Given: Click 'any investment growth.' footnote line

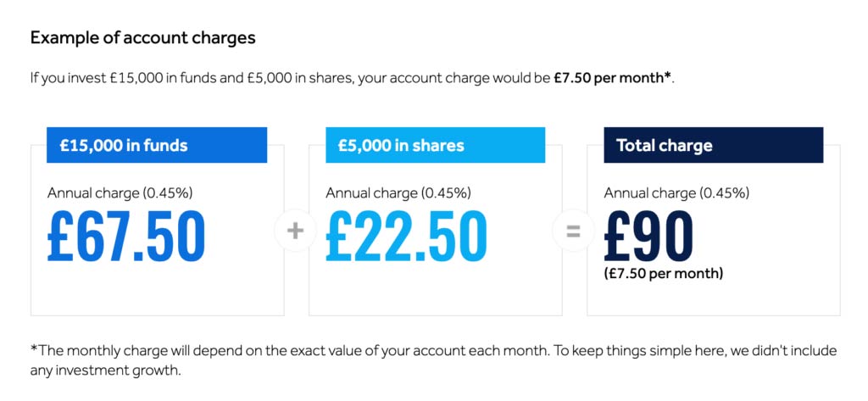Looking at the screenshot, I should [x=106, y=370].
